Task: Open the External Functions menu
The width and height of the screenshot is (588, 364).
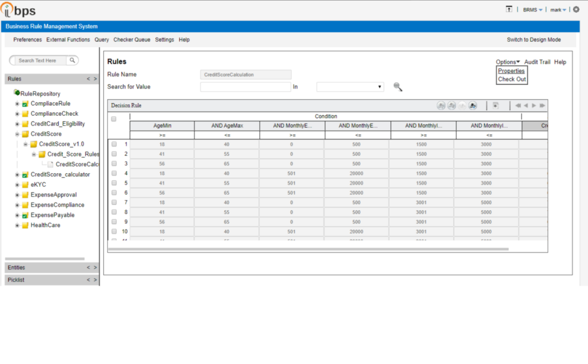Action: (68, 40)
